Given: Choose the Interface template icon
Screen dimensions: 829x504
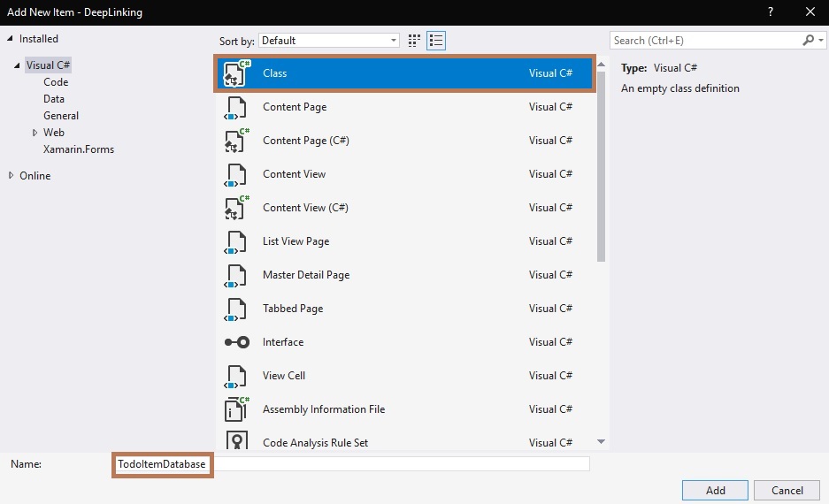Looking at the screenshot, I should pos(236,342).
